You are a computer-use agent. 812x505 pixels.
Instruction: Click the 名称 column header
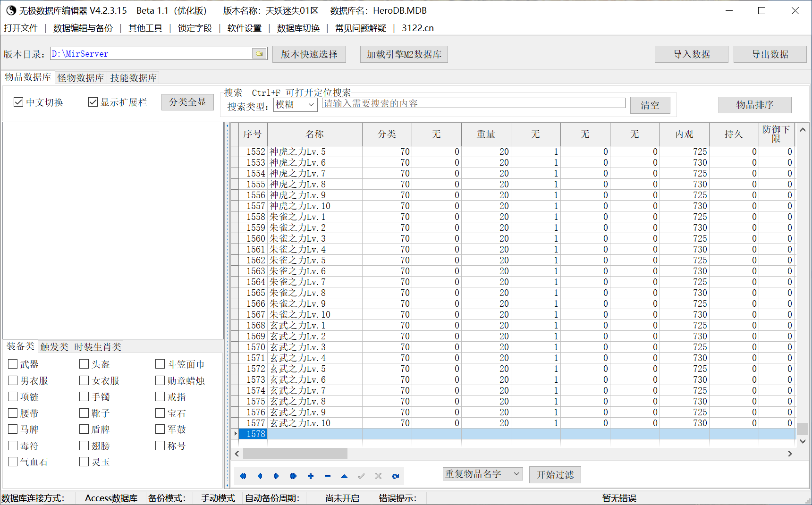tap(315, 134)
